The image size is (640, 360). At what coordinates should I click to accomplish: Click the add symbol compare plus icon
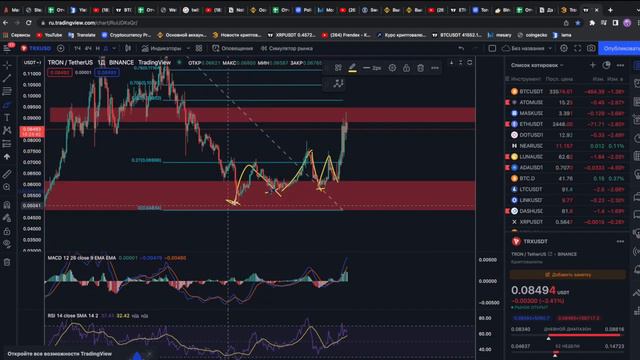(61, 48)
